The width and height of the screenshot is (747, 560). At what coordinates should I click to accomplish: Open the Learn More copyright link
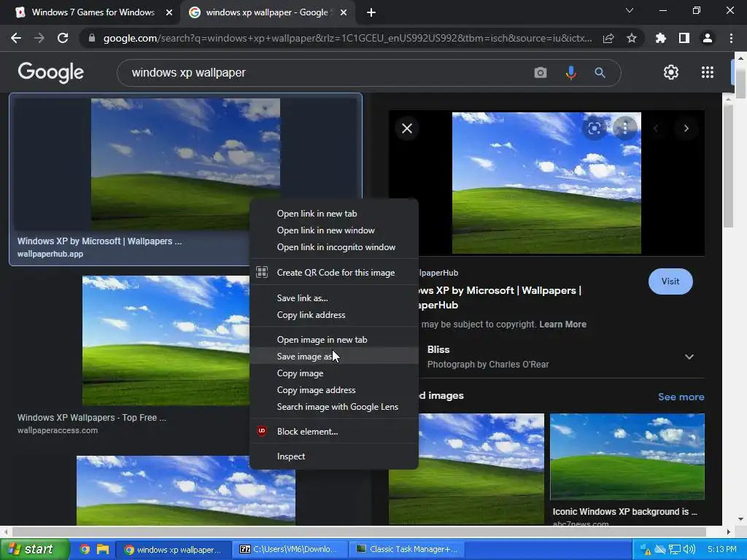[562, 324]
